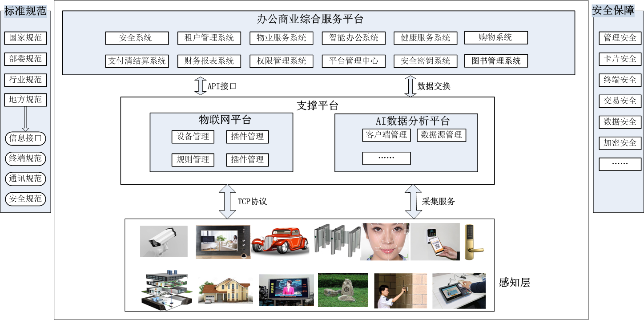Click the outdoor billboard screen icon
This screenshot has height=320, width=644.
pyautogui.click(x=285, y=289)
